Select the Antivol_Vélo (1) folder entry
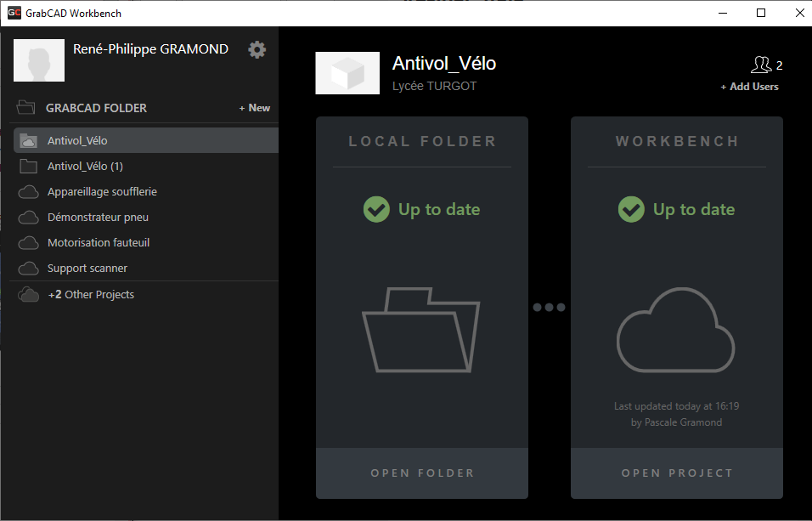 tap(146, 166)
